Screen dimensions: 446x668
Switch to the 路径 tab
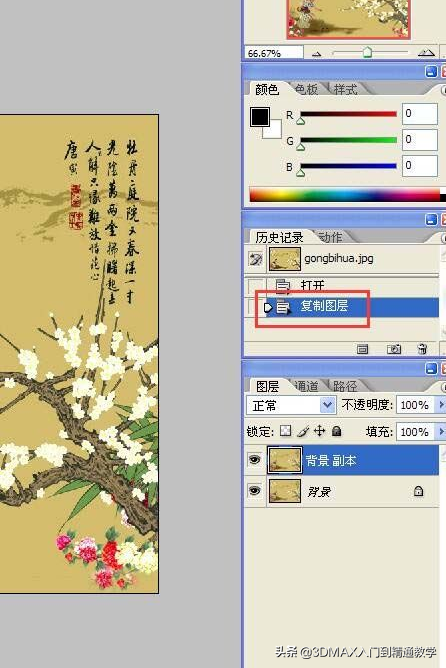345,386
